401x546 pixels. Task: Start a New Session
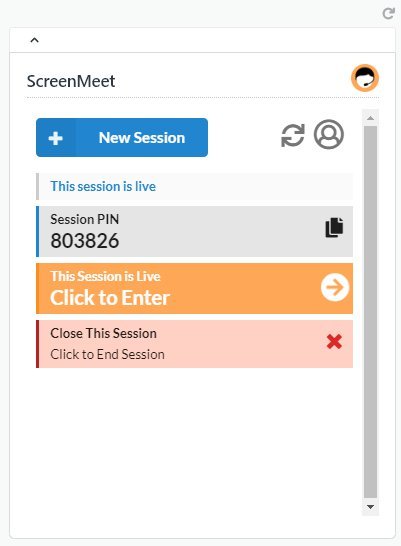122,138
